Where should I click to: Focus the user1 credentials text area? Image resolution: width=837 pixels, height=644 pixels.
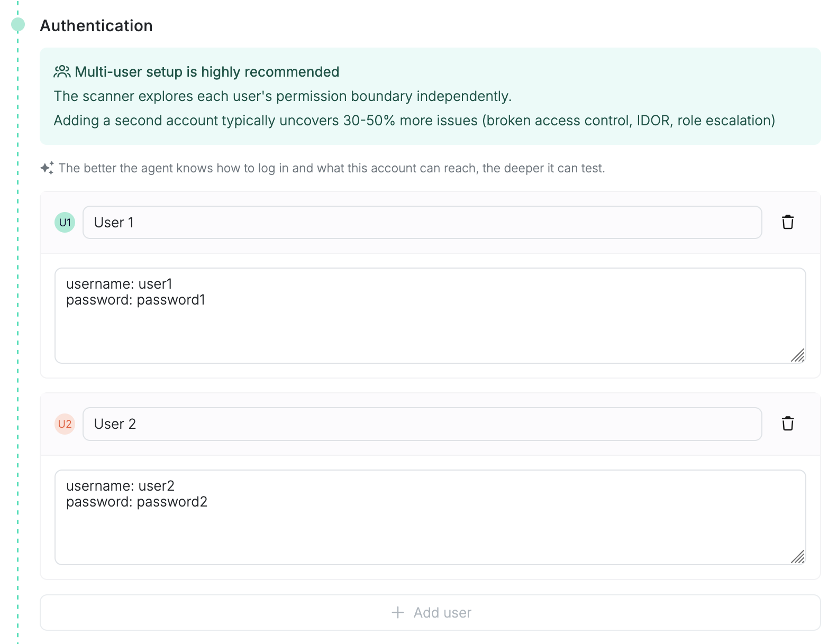tap(430, 316)
